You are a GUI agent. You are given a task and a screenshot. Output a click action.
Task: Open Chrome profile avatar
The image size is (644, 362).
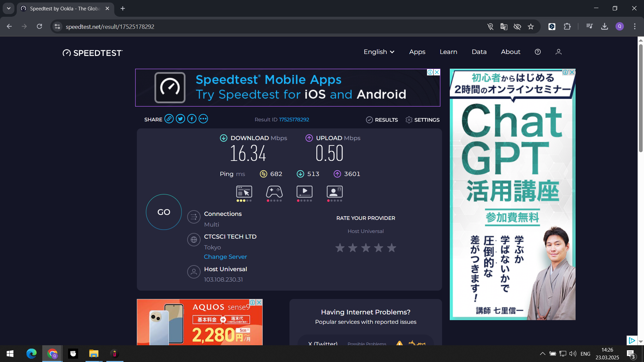[620, 26]
